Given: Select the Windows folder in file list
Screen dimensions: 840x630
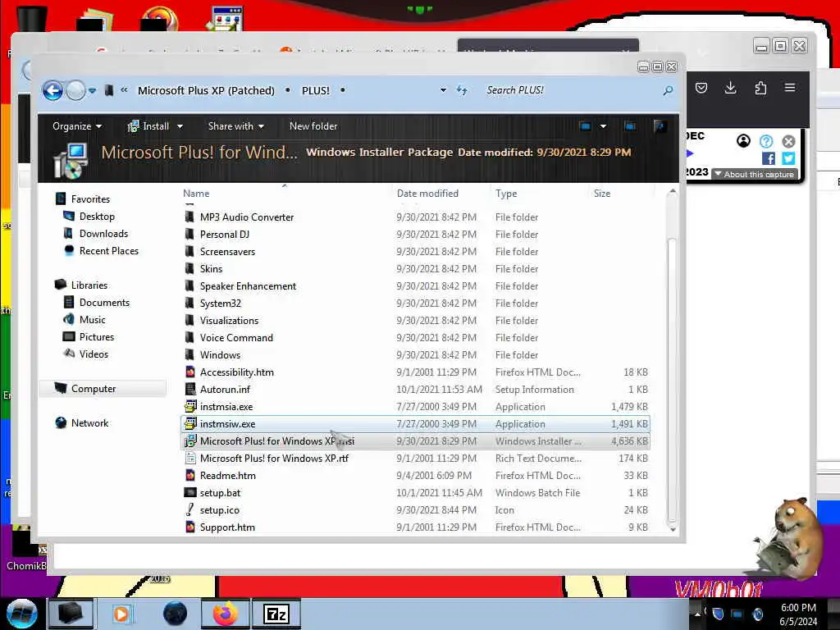Looking at the screenshot, I should tap(220, 354).
